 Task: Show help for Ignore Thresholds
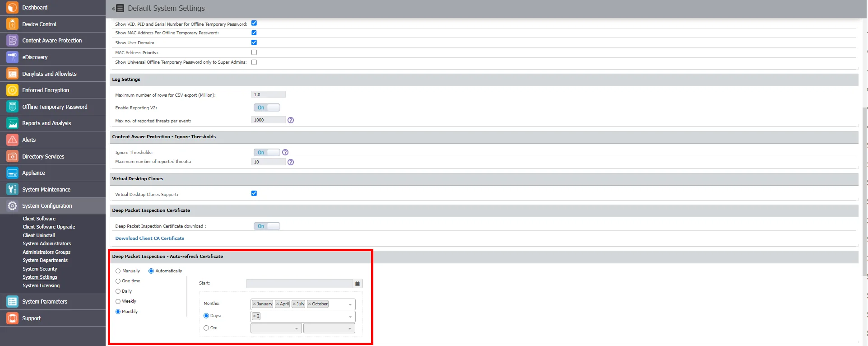click(285, 152)
